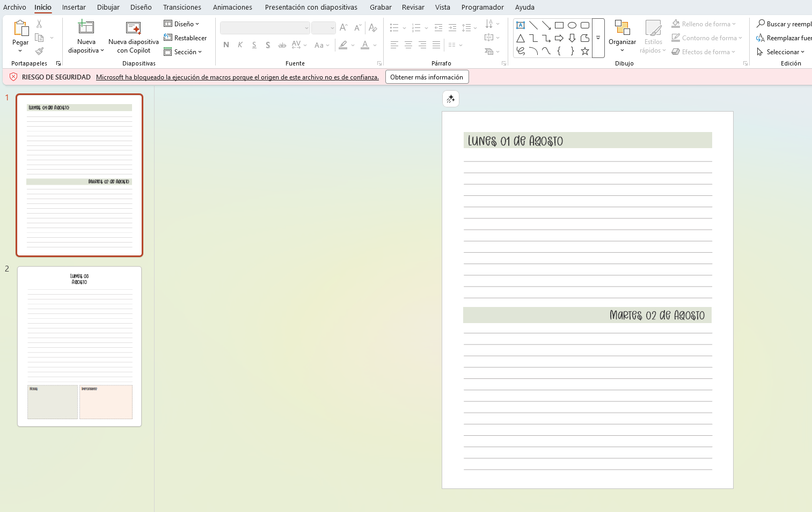Pick the oval shape in Dibujo gallery
Screen dimensions: 812x512
(x=572, y=25)
